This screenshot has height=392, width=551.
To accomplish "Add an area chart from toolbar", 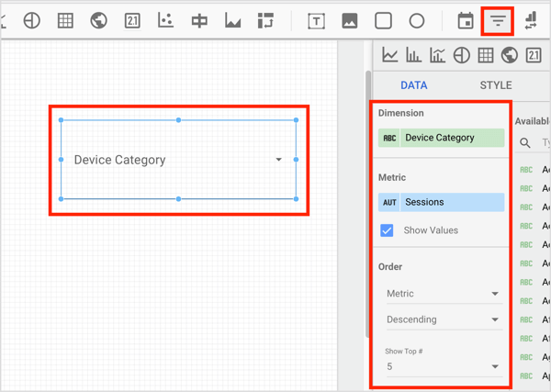I will pos(232,20).
